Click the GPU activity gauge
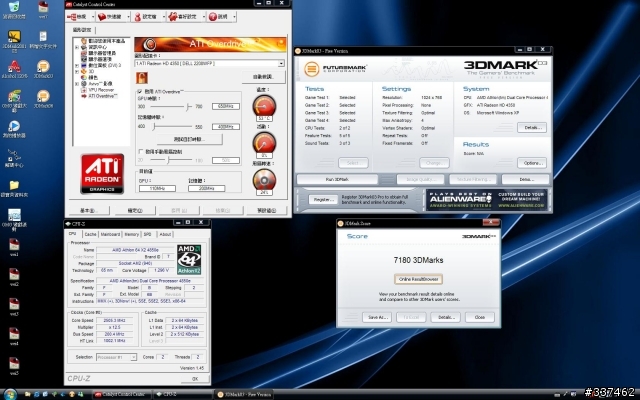The image size is (640, 400). [x=264, y=143]
